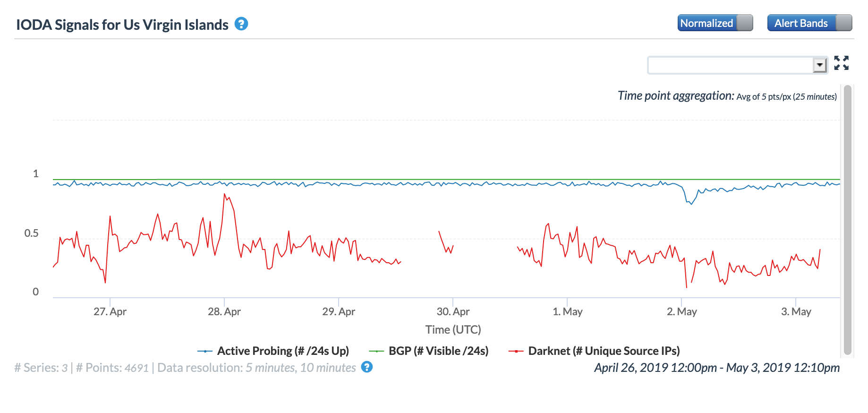The image size is (868, 413).
Task: Toggle the Normalized switch
Action: pos(715,23)
